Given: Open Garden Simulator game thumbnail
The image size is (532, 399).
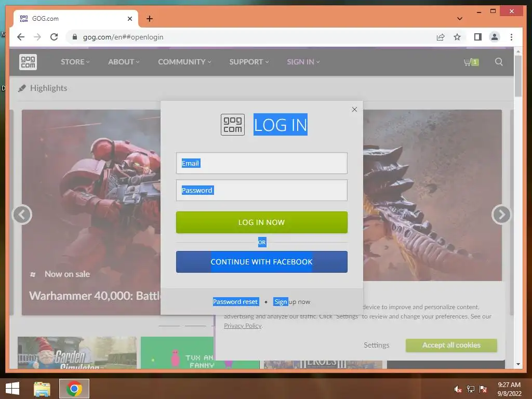Looking at the screenshot, I should pyautogui.click(x=77, y=353).
